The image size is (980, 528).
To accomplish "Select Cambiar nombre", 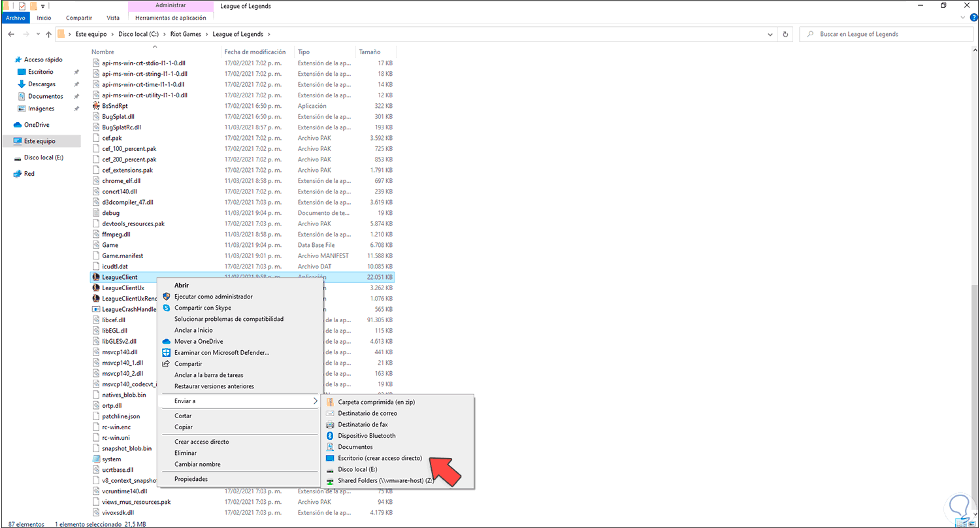I will click(197, 464).
